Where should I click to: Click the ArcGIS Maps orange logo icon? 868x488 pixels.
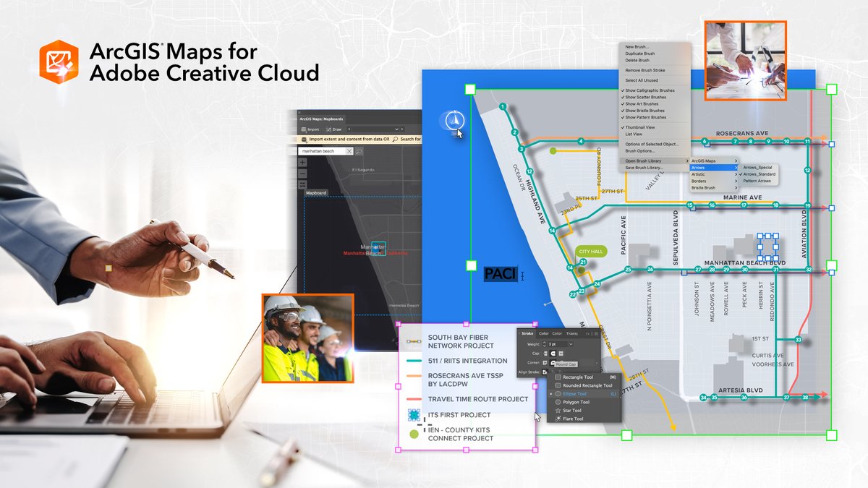[x=59, y=61]
